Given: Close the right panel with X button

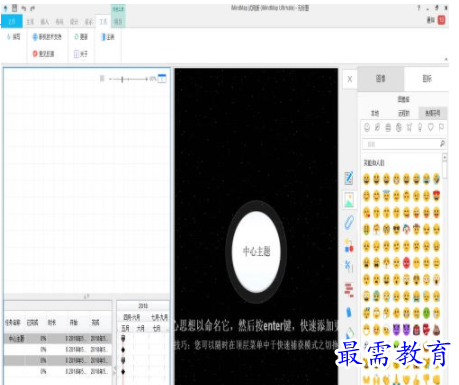Looking at the screenshot, I should [x=350, y=79].
